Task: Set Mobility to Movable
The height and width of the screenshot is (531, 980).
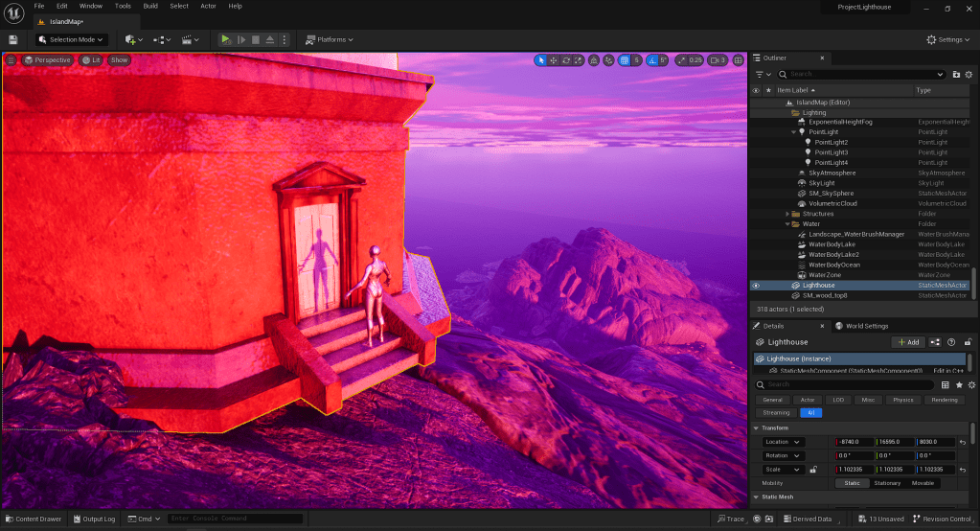Action: 924,483
